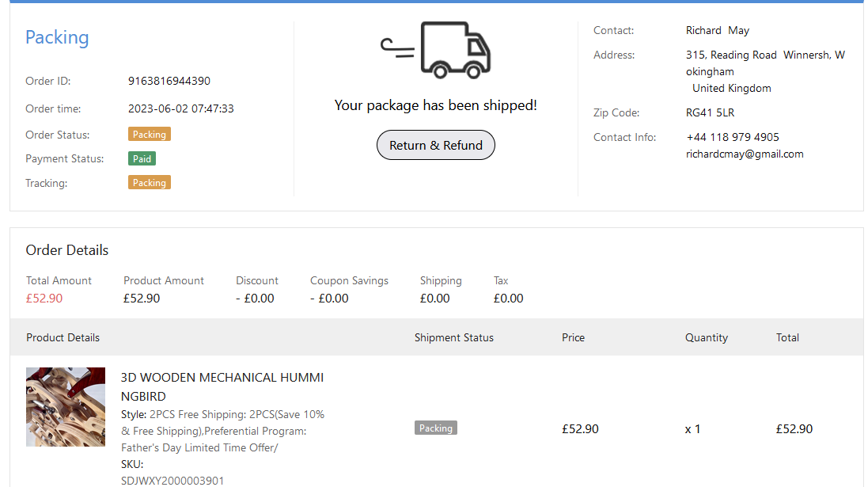Click the order ID number 9163816944390
Viewport: 868px width, 487px height.
pyautogui.click(x=169, y=81)
